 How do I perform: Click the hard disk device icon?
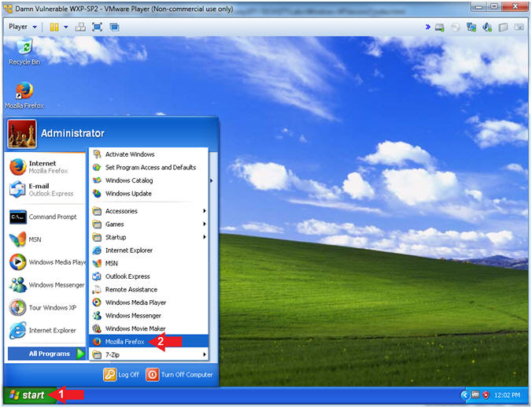[x=439, y=27]
